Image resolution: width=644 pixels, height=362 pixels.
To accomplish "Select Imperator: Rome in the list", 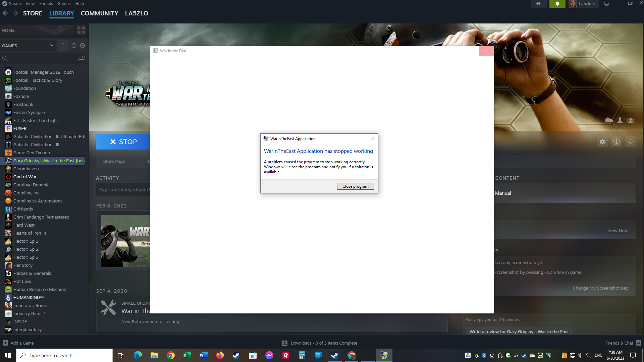I will tap(30, 306).
